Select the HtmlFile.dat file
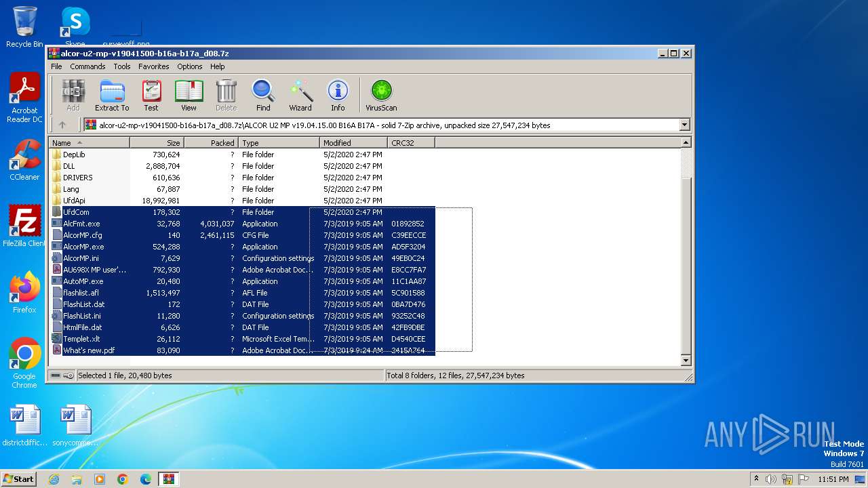Viewport: 868px width, 488px height. 82,327
